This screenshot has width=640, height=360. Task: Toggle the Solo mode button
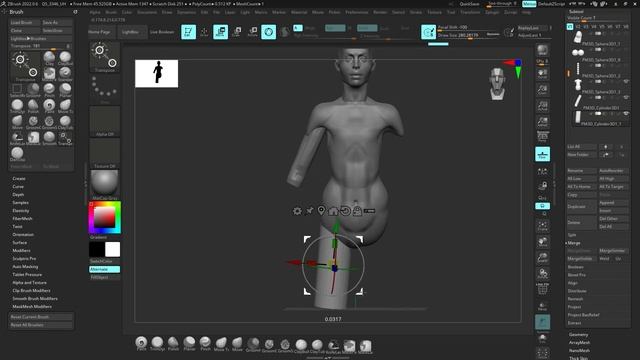tap(542, 338)
